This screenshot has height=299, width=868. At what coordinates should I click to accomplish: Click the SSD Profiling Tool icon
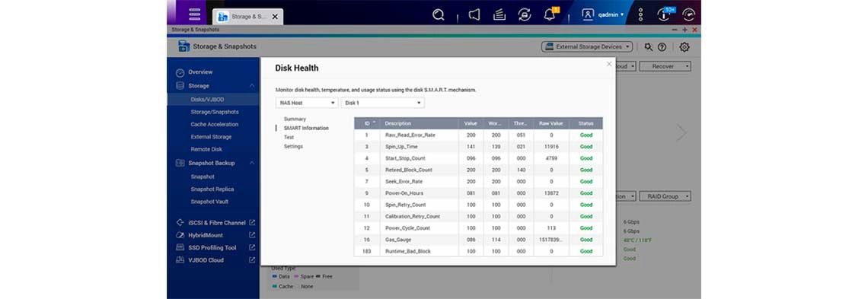click(180, 247)
